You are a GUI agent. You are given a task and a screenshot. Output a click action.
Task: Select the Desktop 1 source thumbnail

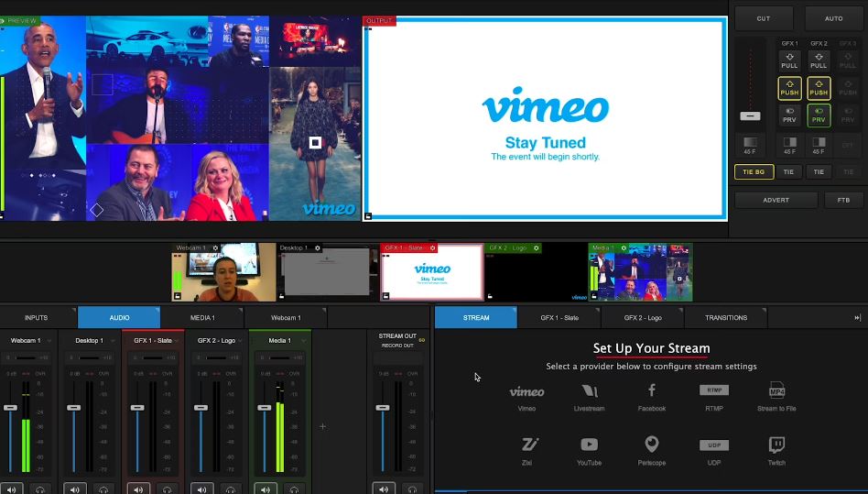(x=328, y=272)
